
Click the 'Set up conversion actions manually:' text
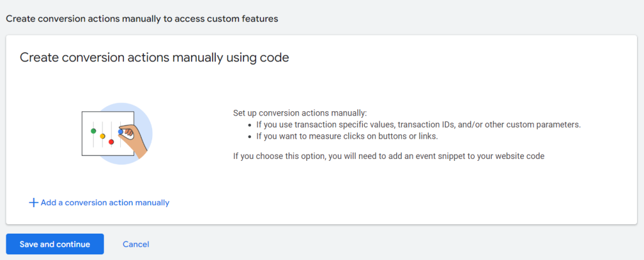click(300, 113)
